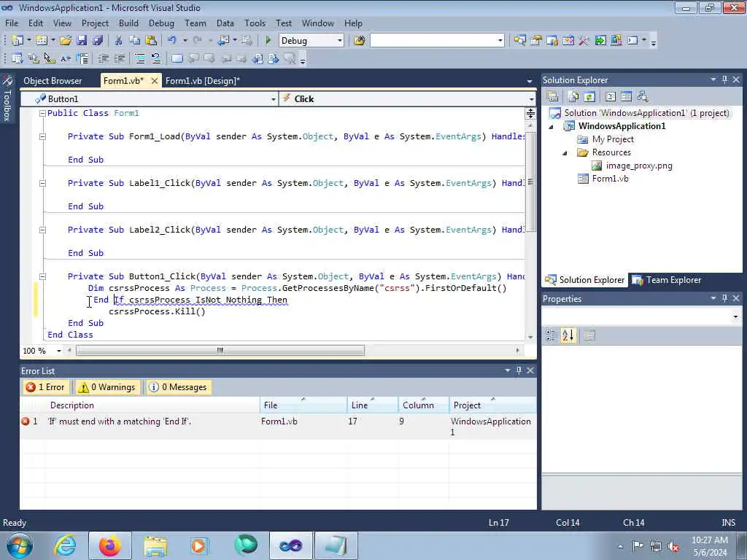Click the Solution Explorer Properties icon
The height and width of the screenshot is (560, 747).
coord(553,97)
